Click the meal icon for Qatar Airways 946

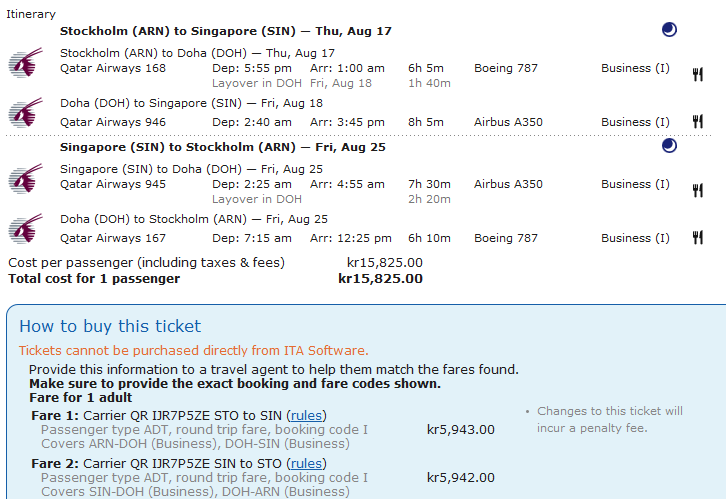(698, 122)
